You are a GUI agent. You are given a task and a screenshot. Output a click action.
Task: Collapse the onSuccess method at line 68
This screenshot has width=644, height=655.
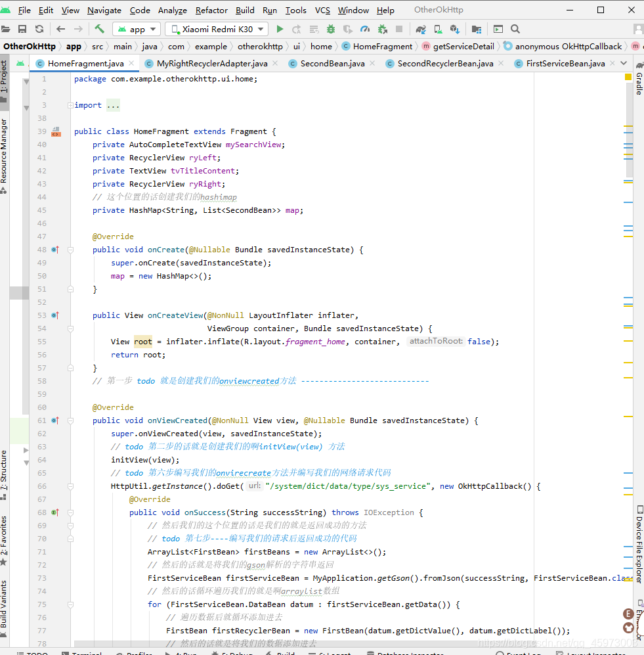[70, 512]
